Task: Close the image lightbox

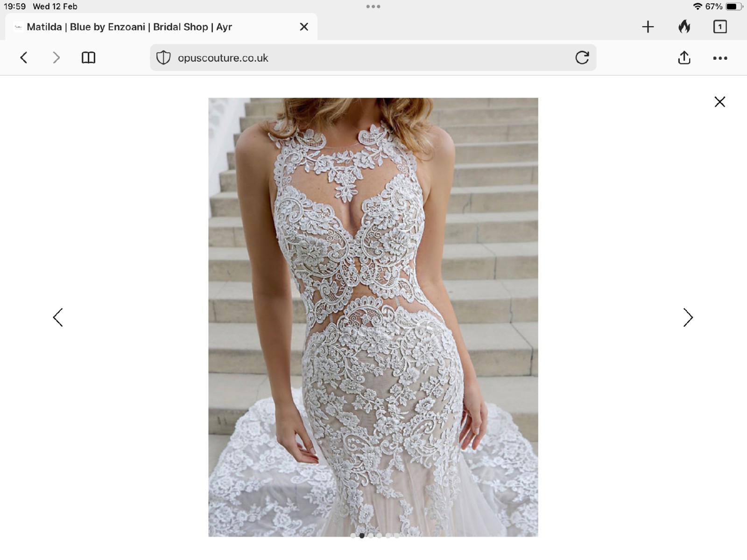Action: coord(719,102)
